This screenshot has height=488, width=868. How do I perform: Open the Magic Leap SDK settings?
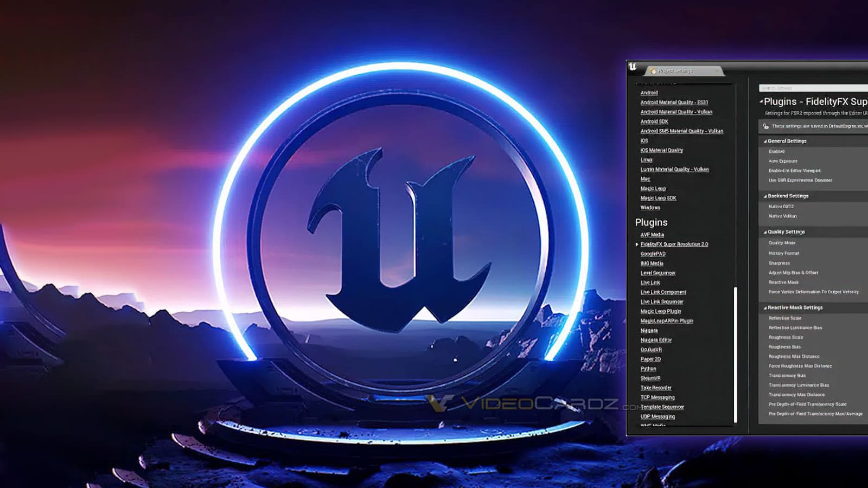(658, 198)
